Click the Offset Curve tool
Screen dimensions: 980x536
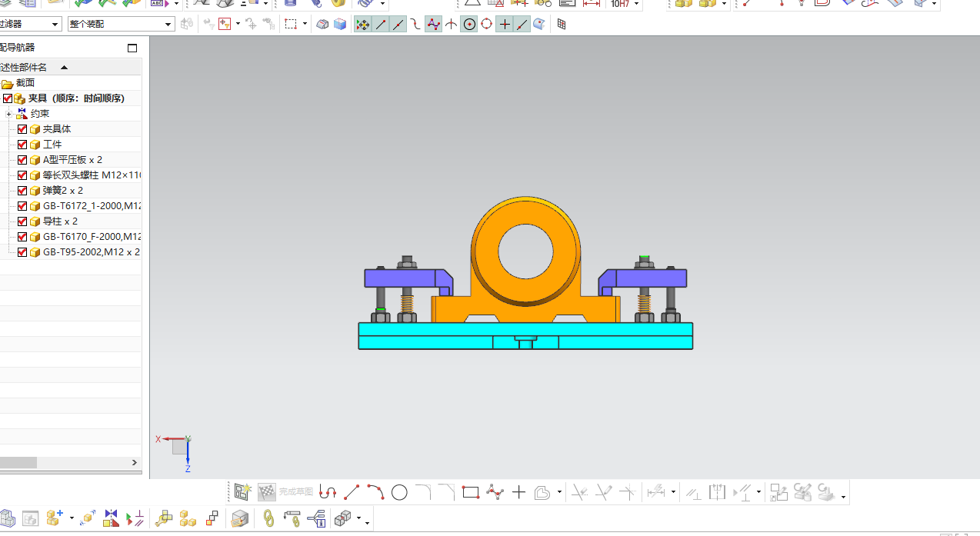543,492
